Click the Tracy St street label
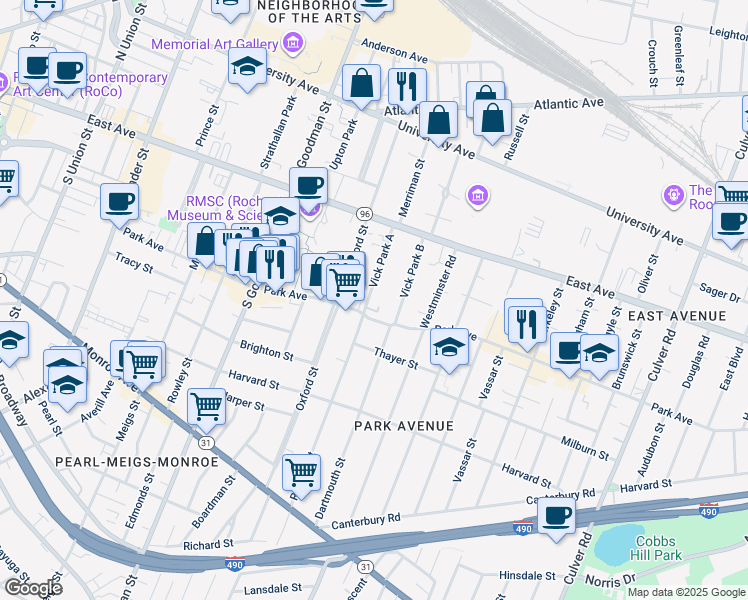This screenshot has width=748, height=600. pyautogui.click(x=134, y=263)
